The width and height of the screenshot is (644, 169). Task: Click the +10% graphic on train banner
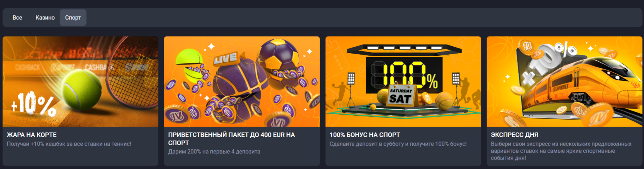pos(549,63)
